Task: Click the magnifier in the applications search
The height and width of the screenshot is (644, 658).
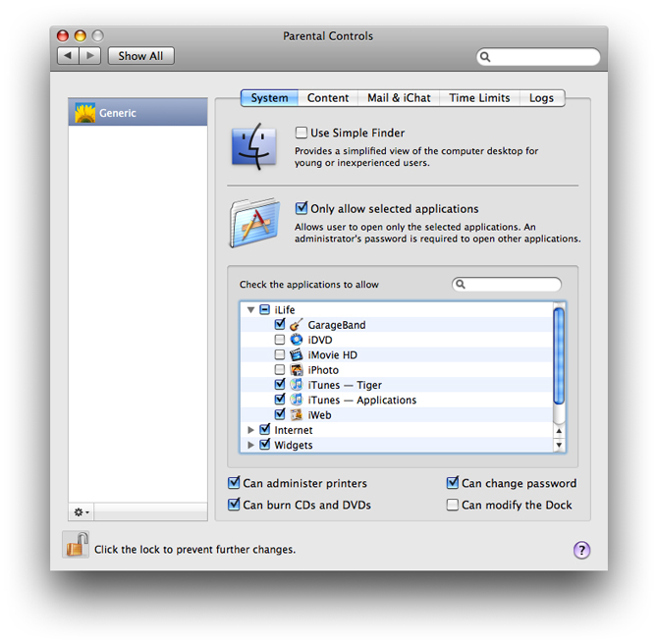Action: pos(461,284)
